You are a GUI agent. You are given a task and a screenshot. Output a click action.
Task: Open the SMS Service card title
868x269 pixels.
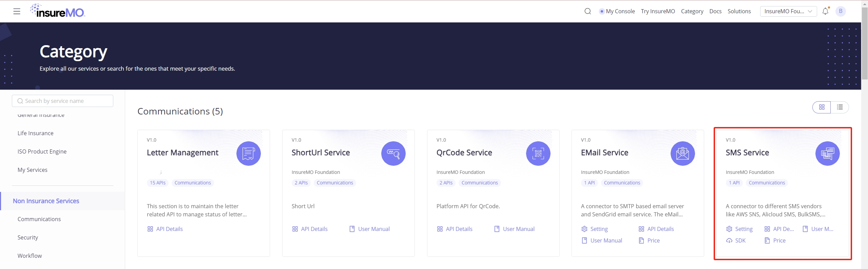coord(748,153)
